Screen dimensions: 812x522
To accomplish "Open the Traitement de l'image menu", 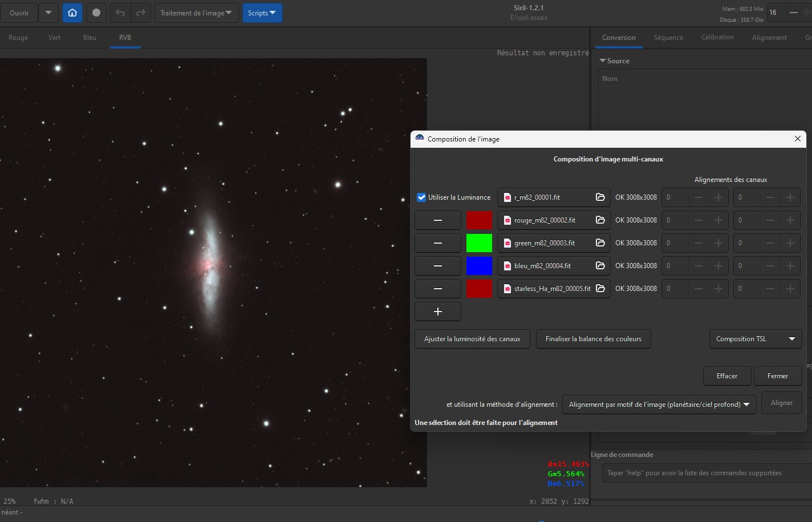I will [196, 13].
